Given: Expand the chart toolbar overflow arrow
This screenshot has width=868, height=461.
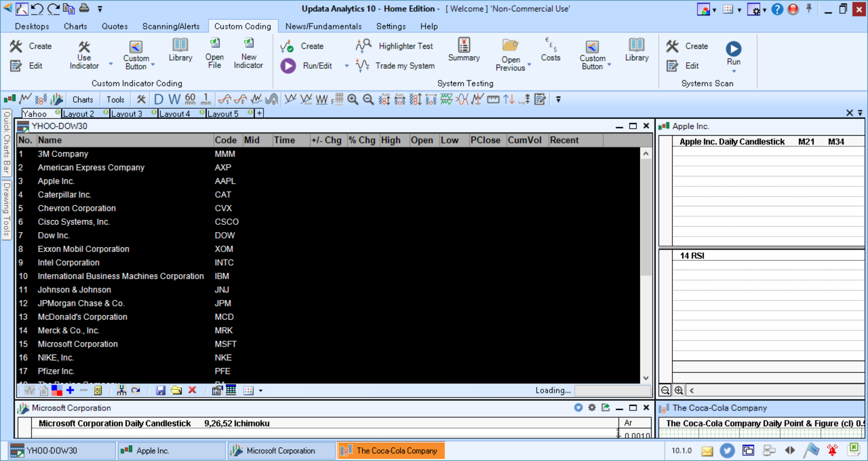Looking at the screenshot, I should click(x=558, y=100).
